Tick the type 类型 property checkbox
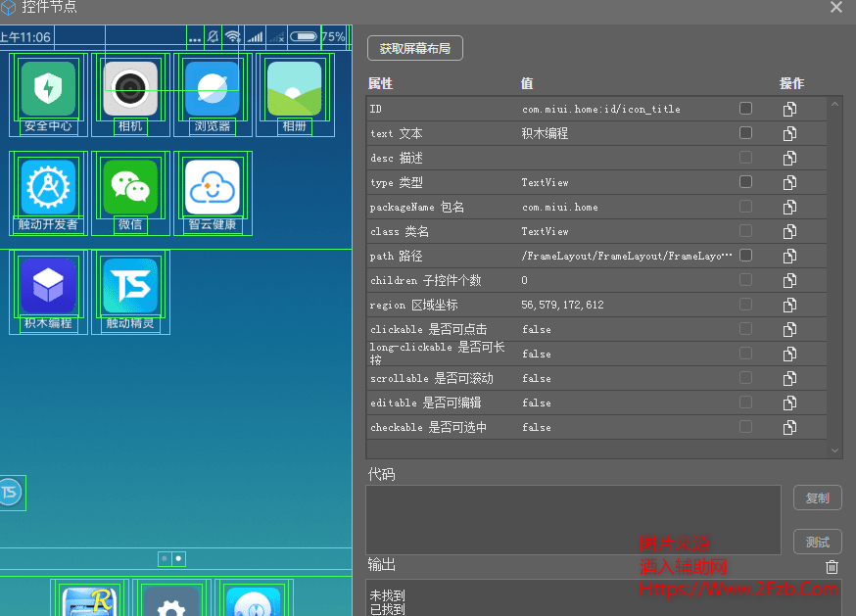Screen dimensions: 856x616 (746, 182)
